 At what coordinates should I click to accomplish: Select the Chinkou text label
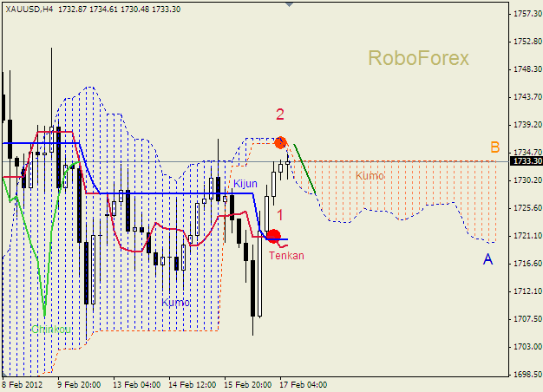coord(51,329)
